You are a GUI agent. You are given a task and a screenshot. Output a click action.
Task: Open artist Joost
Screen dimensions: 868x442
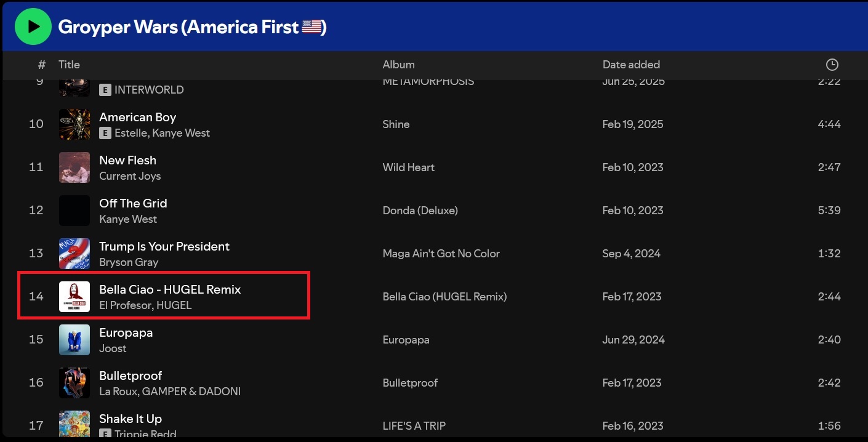tap(113, 348)
